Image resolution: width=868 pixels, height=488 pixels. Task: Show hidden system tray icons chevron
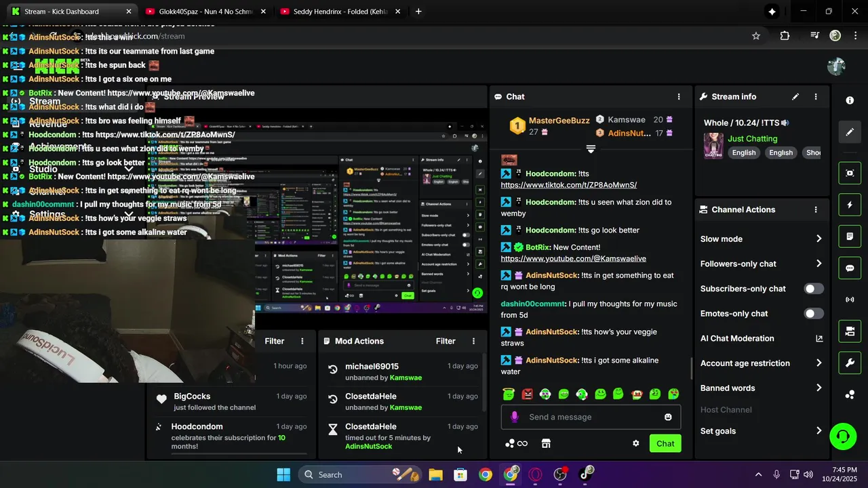tap(758, 474)
